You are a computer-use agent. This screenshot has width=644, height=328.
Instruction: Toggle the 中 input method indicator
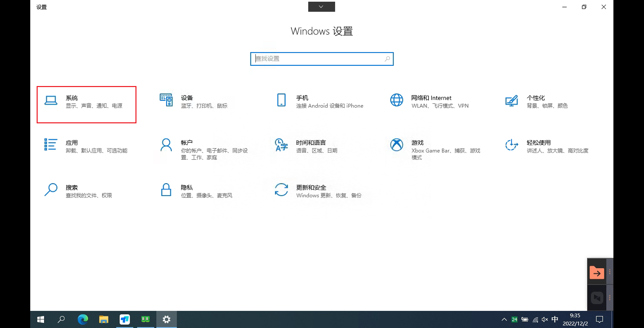(x=555, y=319)
